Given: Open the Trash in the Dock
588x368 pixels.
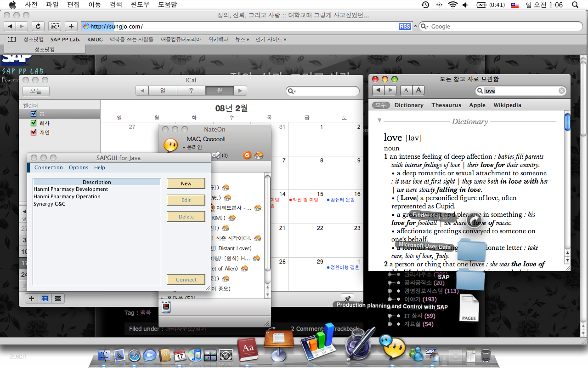Looking at the screenshot, I should tap(486, 355).
